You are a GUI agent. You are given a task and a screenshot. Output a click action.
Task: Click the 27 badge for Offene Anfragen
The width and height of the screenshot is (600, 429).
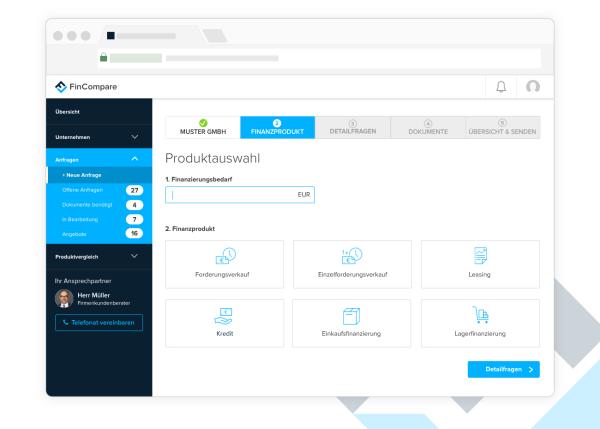pos(134,190)
